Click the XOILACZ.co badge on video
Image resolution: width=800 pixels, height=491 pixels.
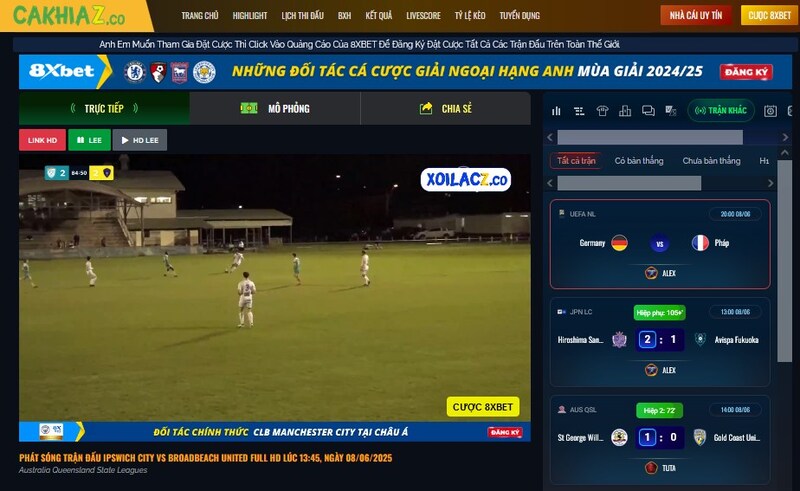tap(465, 180)
